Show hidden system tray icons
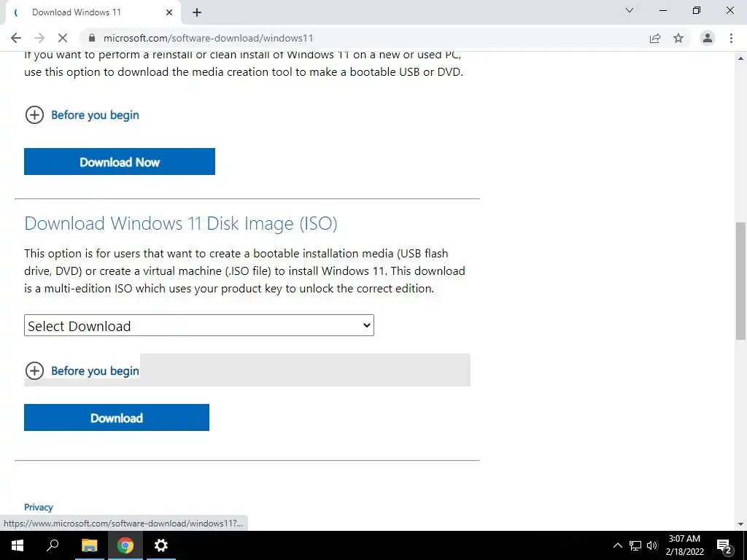This screenshot has width=747, height=560. [617, 545]
